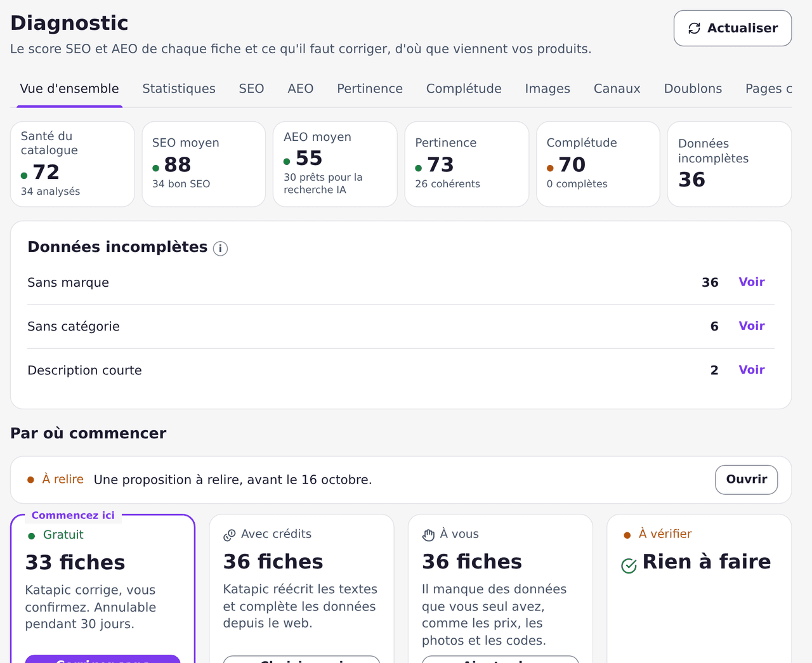This screenshot has width=812, height=663.
Task: Click the hand icon beside À vous
Action: click(x=429, y=535)
